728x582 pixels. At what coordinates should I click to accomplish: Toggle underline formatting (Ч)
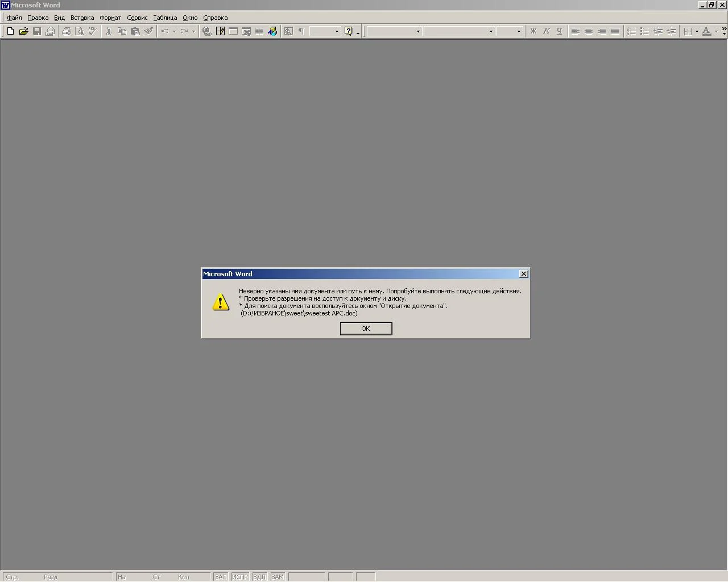[x=560, y=31]
